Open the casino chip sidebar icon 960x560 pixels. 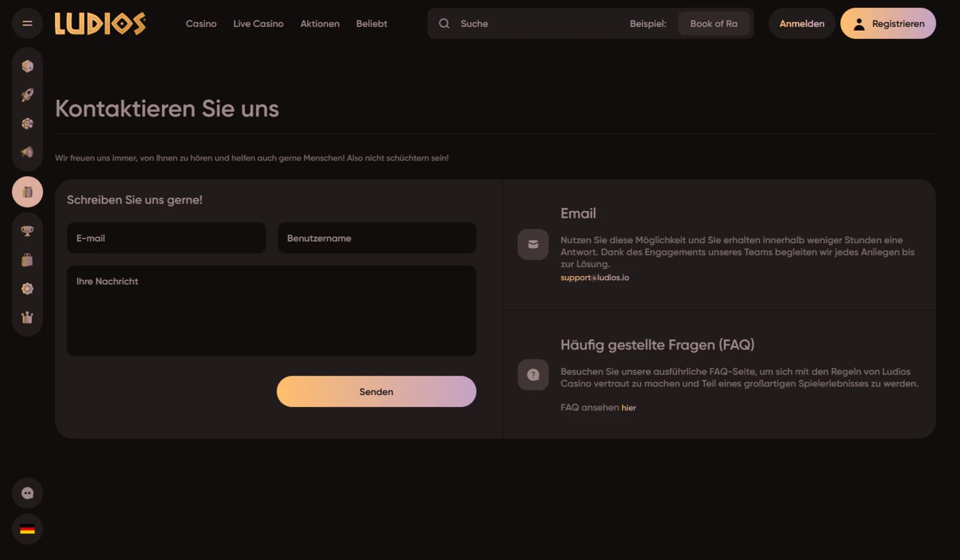coord(28,124)
